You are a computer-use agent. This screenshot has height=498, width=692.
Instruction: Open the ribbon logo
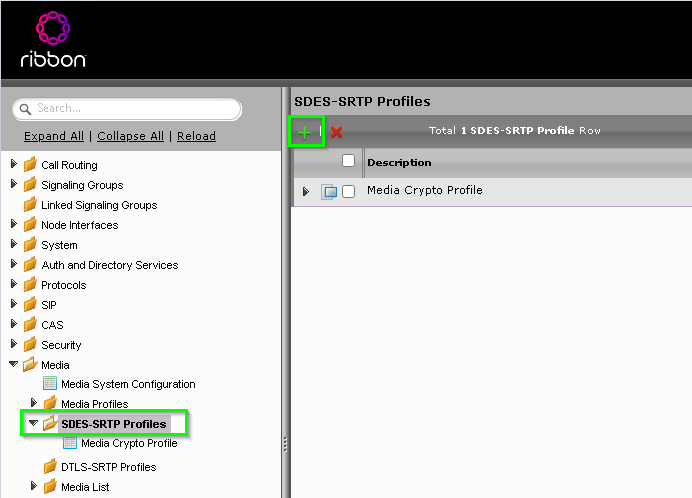tap(53, 40)
